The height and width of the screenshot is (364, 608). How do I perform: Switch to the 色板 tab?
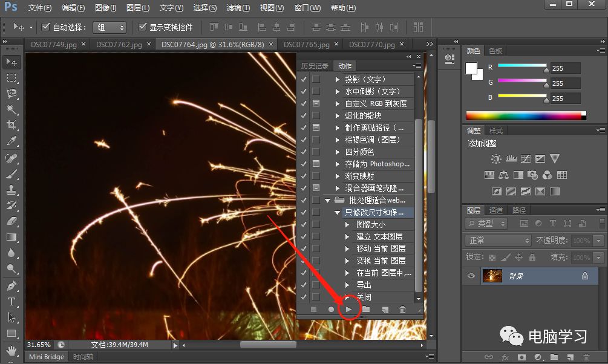(495, 51)
